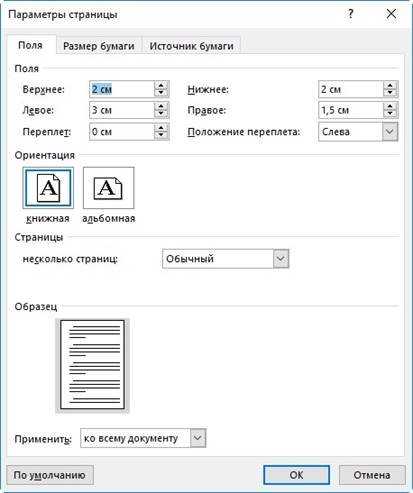Increase the Переплет gutter value
Image resolution: width=413 pixels, height=493 pixels.
click(161, 128)
